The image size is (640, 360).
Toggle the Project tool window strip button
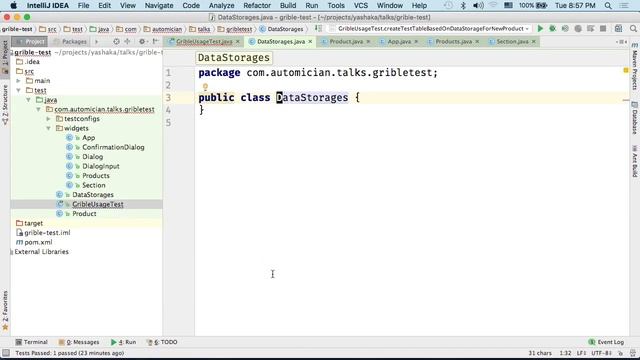(x=5, y=57)
